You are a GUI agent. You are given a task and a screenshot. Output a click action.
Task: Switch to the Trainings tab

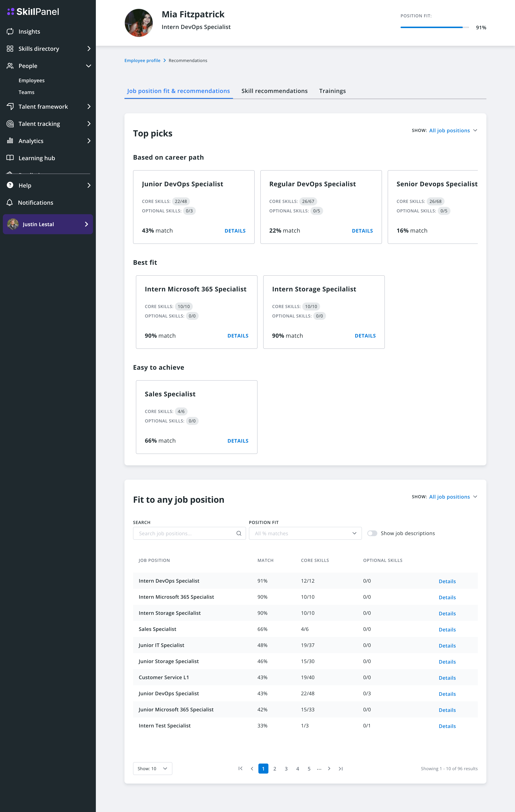point(332,91)
